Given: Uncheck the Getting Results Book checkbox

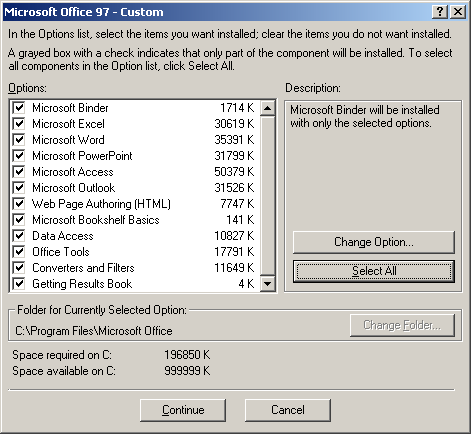Looking at the screenshot, I should 19,284.
